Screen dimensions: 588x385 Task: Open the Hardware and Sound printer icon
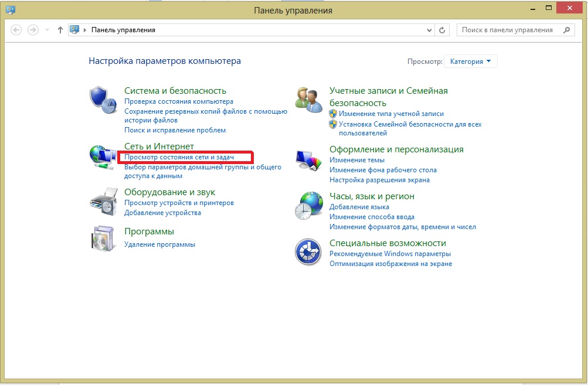pos(104,202)
